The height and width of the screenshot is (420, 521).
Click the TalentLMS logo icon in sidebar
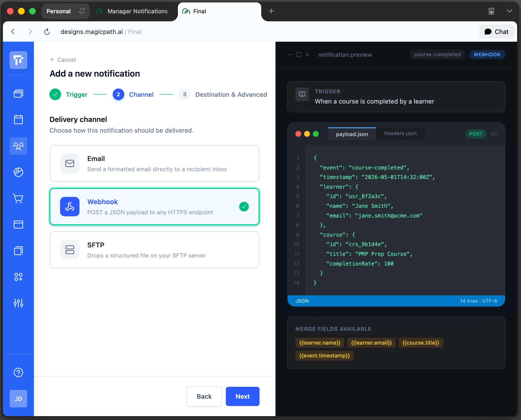tap(18, 60)
